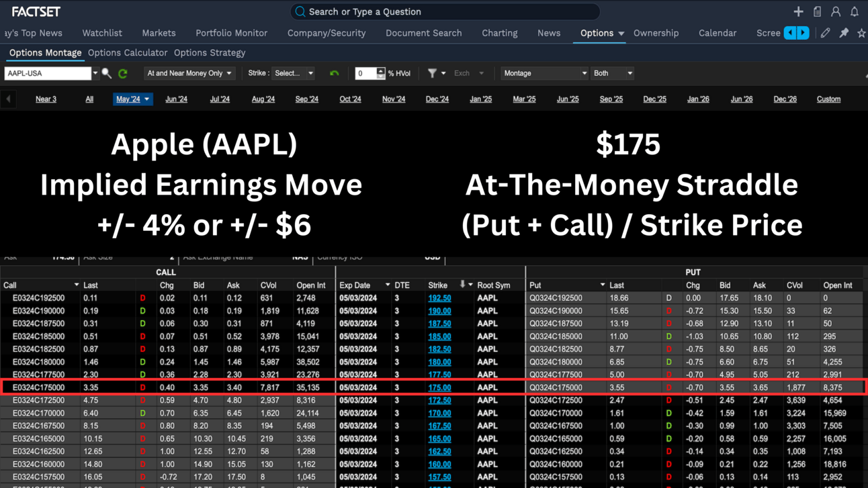Select the Dec '24 expiration

point(437,99)
